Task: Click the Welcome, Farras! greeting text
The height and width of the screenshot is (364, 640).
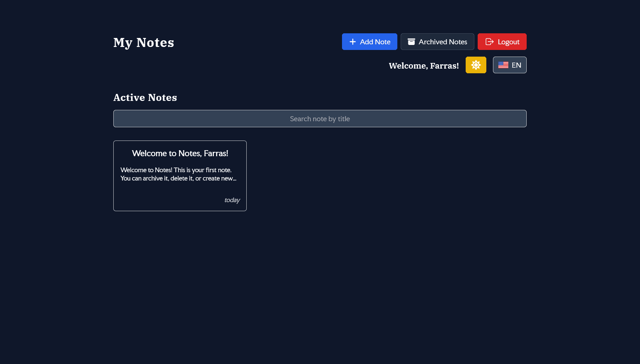Action: tap(424, 66)
